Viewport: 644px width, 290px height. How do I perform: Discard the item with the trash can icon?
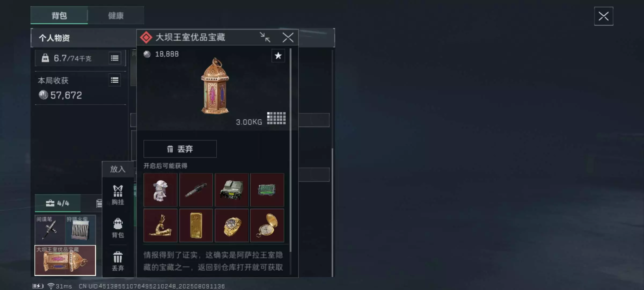[118, 261]
